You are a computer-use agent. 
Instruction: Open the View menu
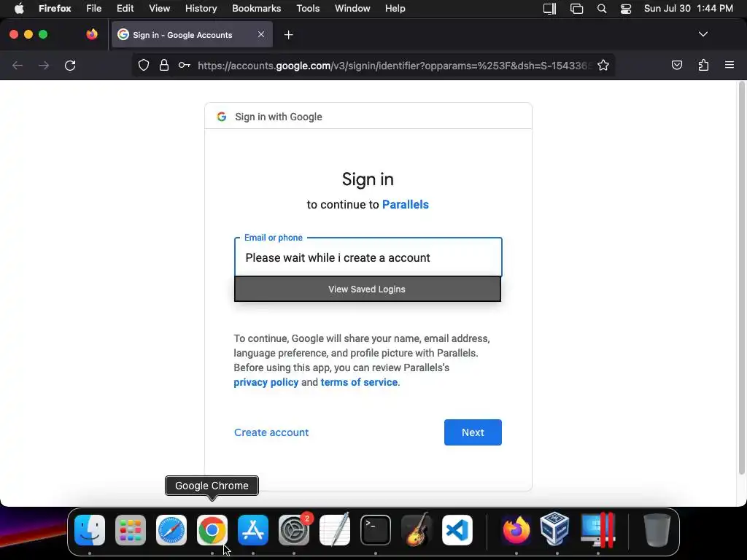159,8
